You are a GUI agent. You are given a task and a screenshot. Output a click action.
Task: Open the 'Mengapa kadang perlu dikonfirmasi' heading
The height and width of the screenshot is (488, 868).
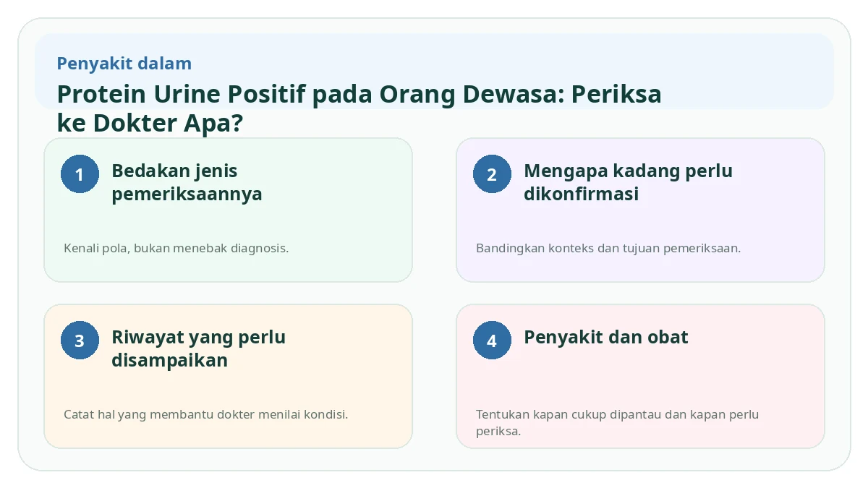[628, 182]
